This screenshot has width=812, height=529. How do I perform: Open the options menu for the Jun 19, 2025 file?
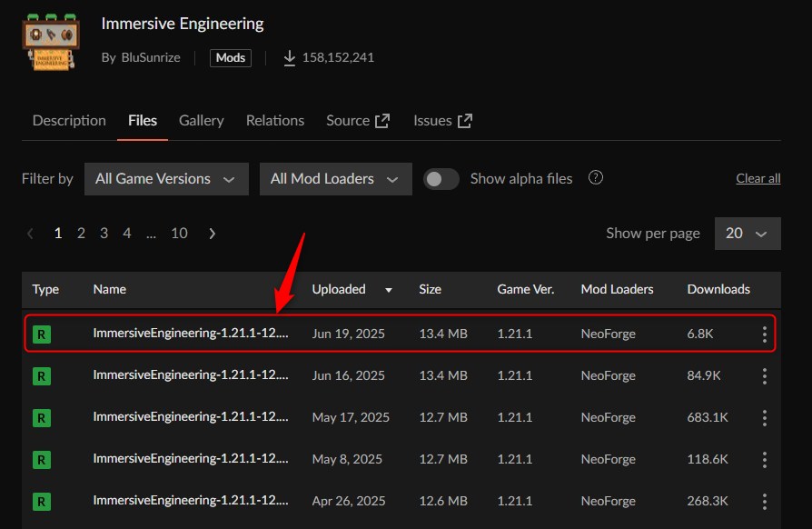coord(765,334)
